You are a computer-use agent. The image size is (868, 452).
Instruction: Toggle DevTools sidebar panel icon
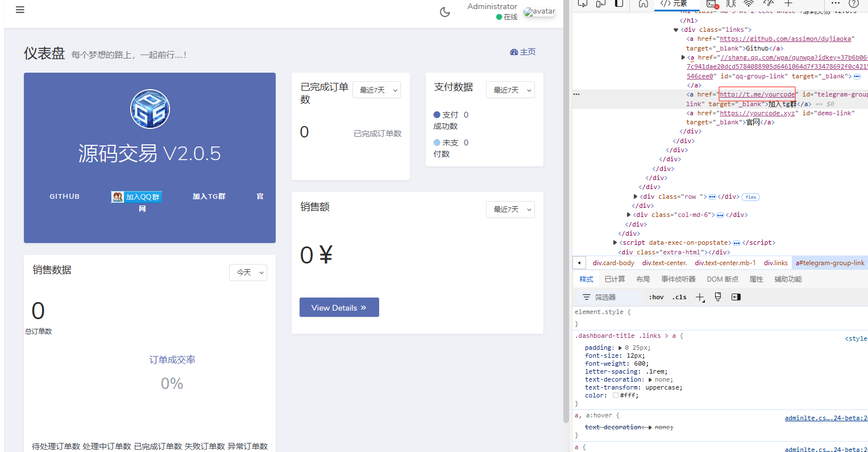(619, 3)
